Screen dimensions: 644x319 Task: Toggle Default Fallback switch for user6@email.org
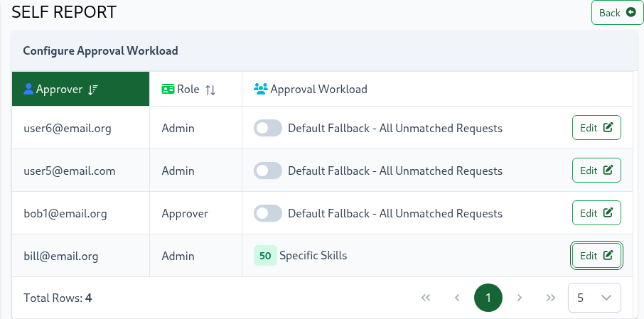[x=268, y=128]
